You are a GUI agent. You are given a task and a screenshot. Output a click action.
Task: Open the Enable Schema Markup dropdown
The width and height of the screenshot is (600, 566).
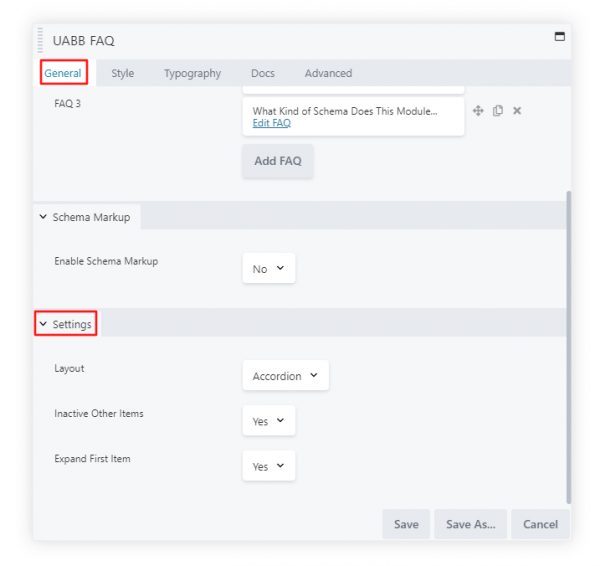click(x=269, y=269)
